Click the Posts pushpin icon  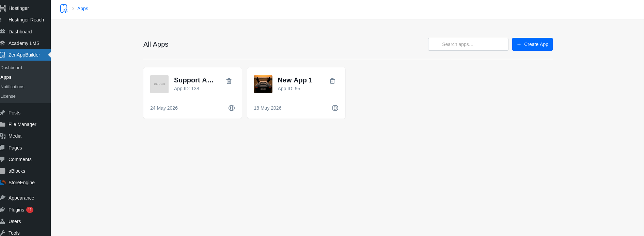[2, 113]
